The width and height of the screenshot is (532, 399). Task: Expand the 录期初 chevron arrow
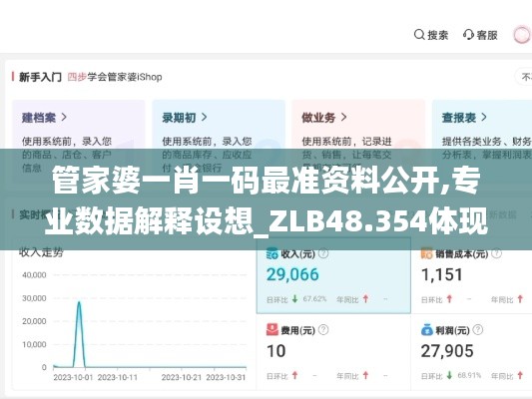204,118
